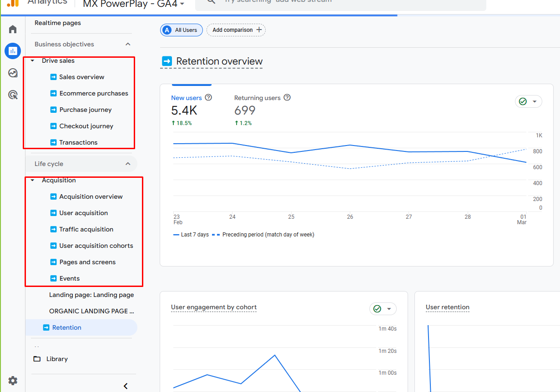This screenshot has height=392, width=560.
Task: Click the User retention heading
Action: [448, 307]
